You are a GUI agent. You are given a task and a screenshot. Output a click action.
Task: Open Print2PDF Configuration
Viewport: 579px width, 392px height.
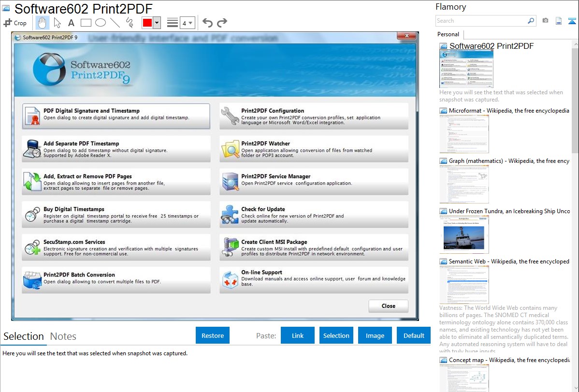tap(314, 116)
